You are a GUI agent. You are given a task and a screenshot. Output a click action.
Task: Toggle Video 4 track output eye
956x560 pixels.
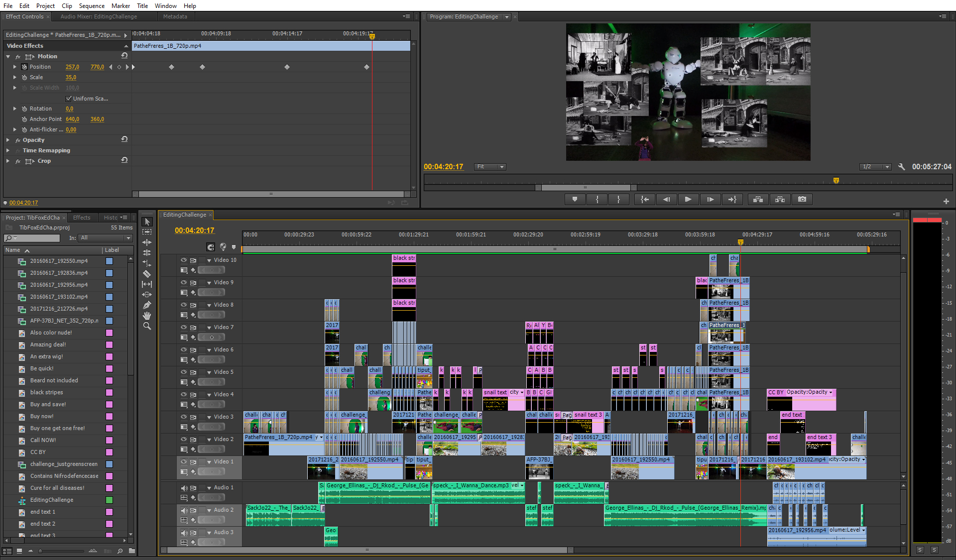184,394
